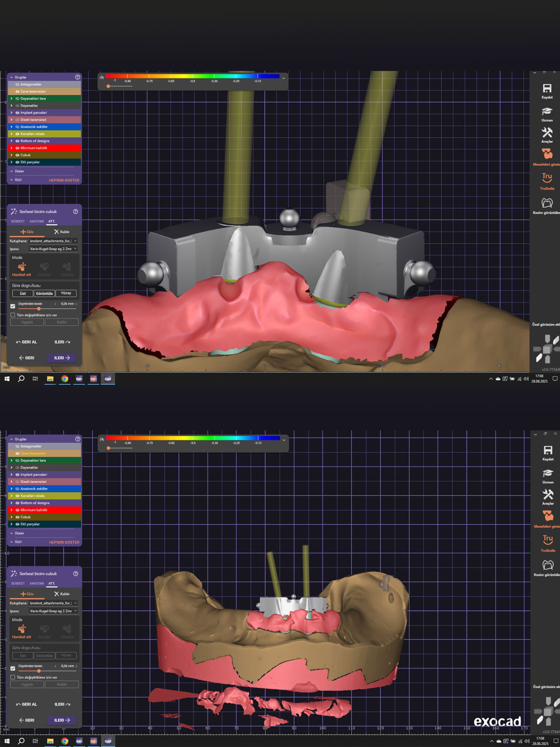Click HEPSINI GOSTER in the lower Gruplar panel

[64, 542]
